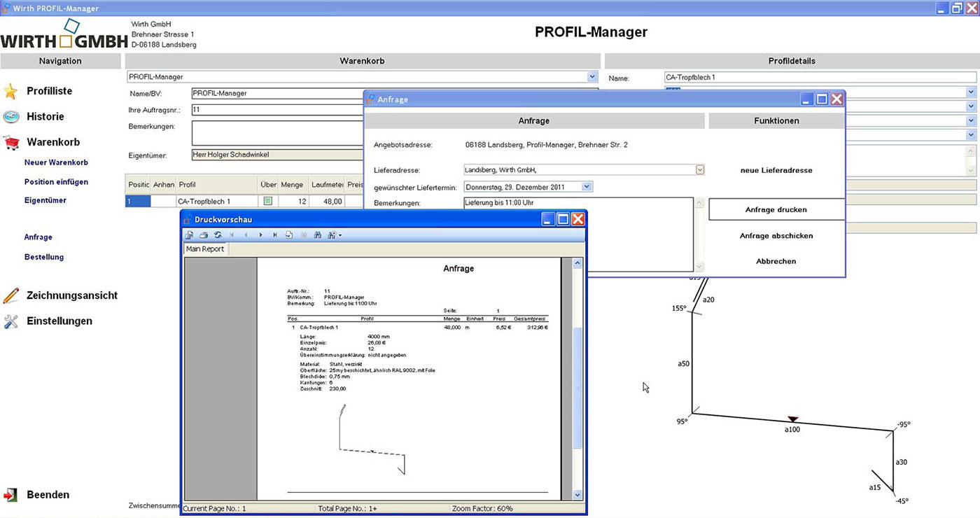Open the gewünschter Liefertermin date picker
This screenshot has height=518, width=980.
point(587,187)
